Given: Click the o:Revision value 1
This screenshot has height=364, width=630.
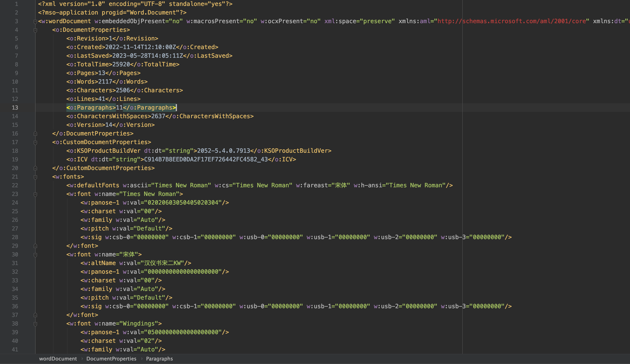Looking at the screenshot, I should point(111,38).
